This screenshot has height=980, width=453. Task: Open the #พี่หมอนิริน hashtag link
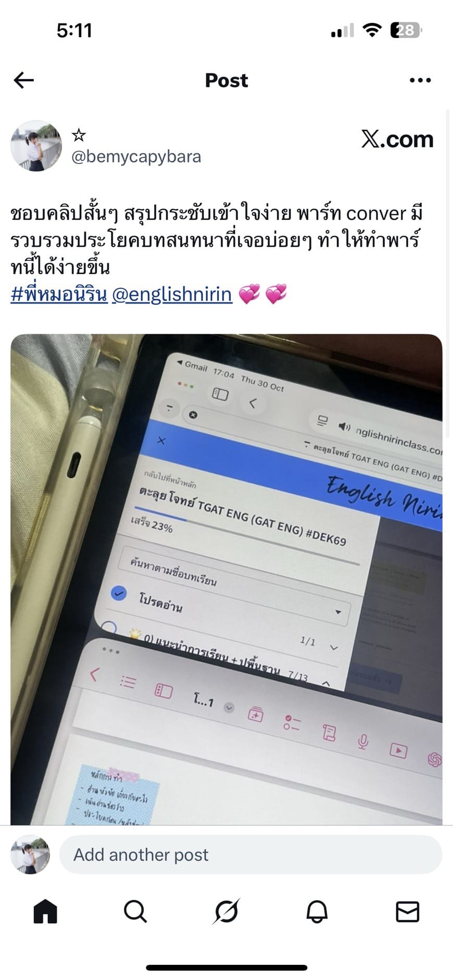tap(59, 294)
